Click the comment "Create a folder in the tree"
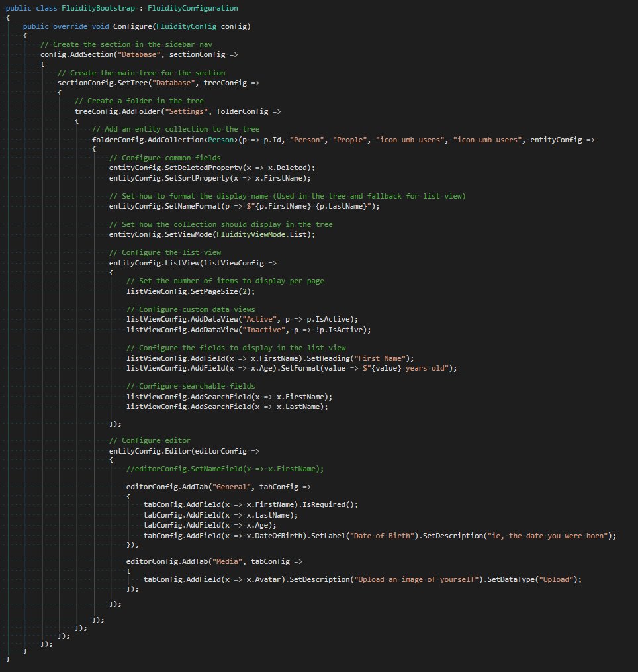 coord(139,101)
